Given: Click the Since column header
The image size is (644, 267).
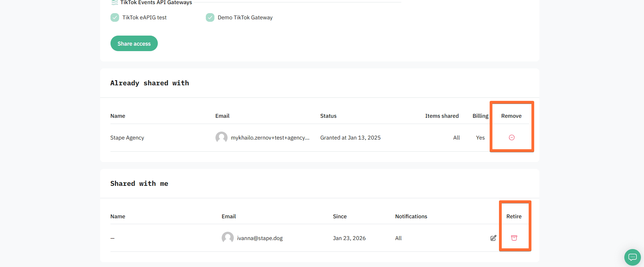Looking at the screenshot, I should point(339,217).
